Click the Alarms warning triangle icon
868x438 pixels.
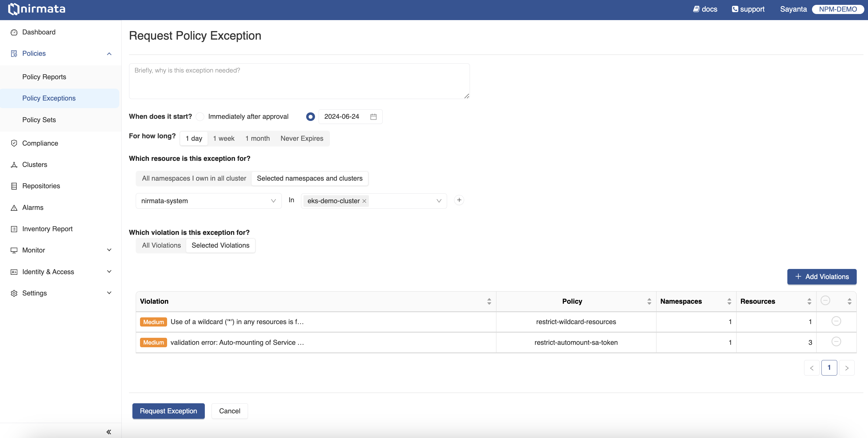[14, 208]
